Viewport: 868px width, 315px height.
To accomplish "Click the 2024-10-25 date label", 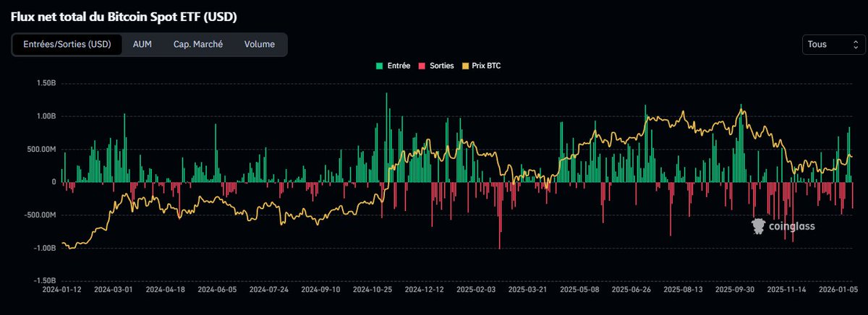I will pyautogui.click(x=372, y=290).
